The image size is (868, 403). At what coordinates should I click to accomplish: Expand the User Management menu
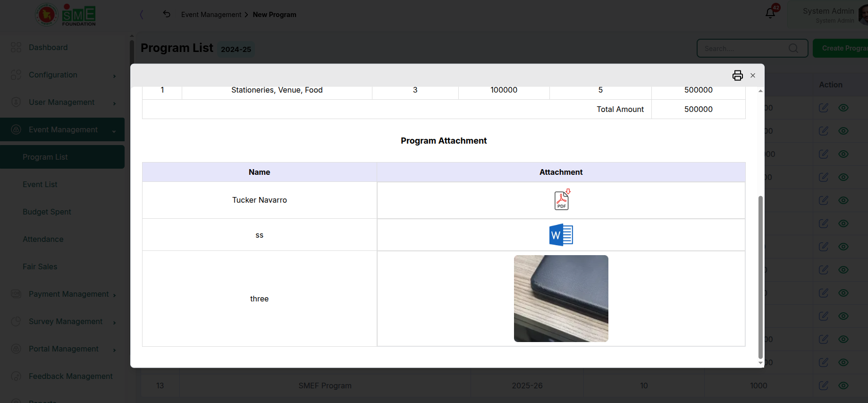click(x=62, y=102)
